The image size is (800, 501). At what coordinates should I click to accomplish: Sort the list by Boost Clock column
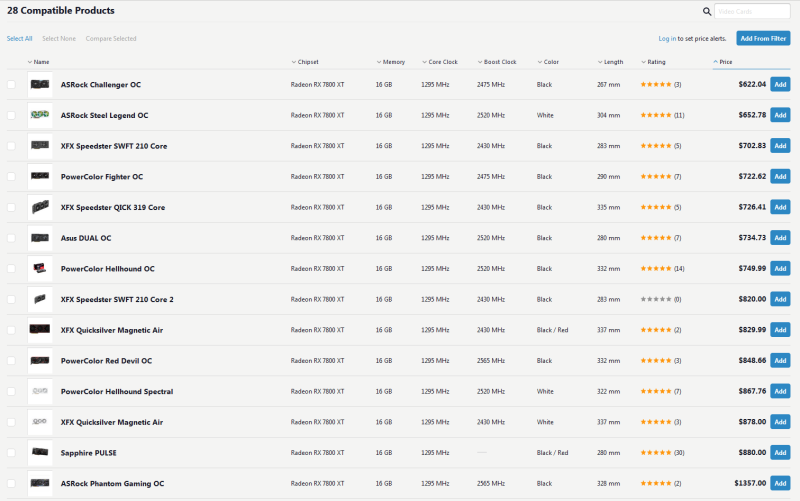coord(497,62)
